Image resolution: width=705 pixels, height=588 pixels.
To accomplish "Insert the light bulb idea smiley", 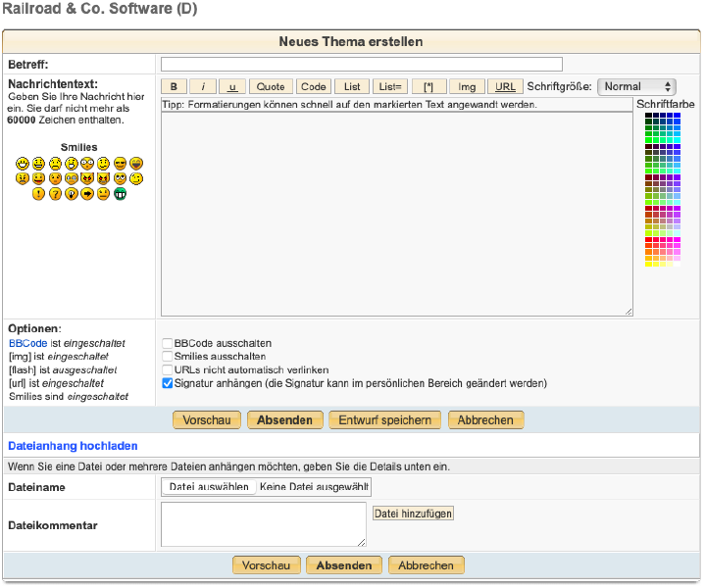I will coord(71,194).
